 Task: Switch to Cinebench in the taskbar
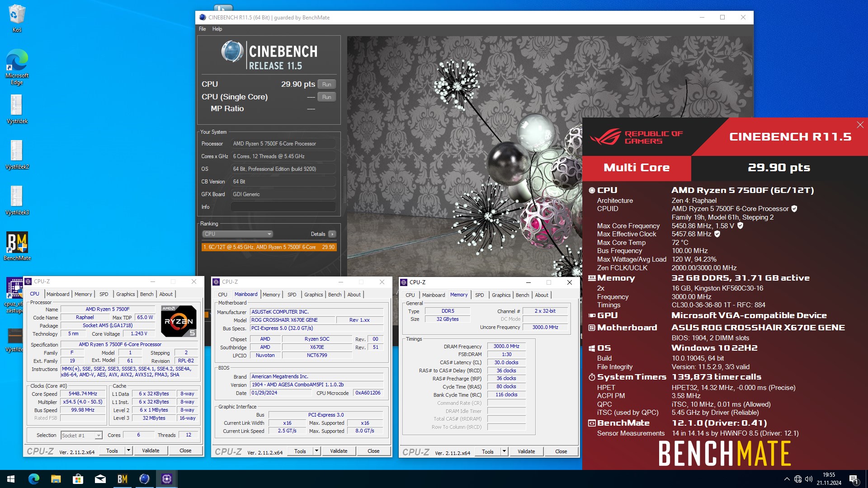coord(144,479)
